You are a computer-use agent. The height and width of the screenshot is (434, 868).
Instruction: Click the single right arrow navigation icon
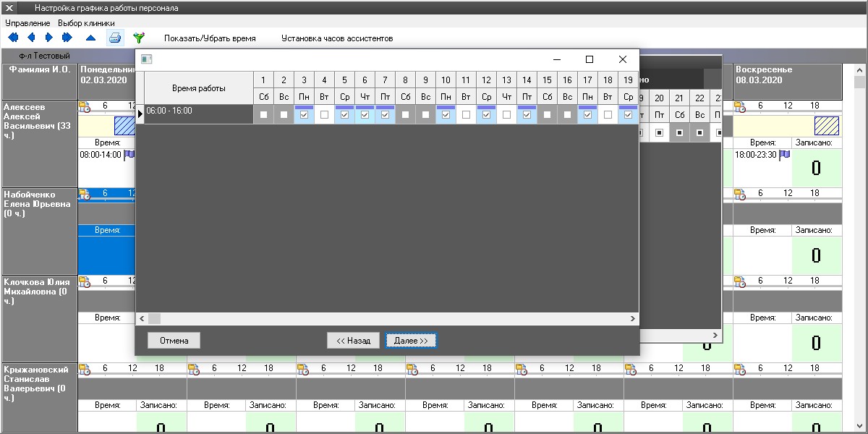(49, 38)
